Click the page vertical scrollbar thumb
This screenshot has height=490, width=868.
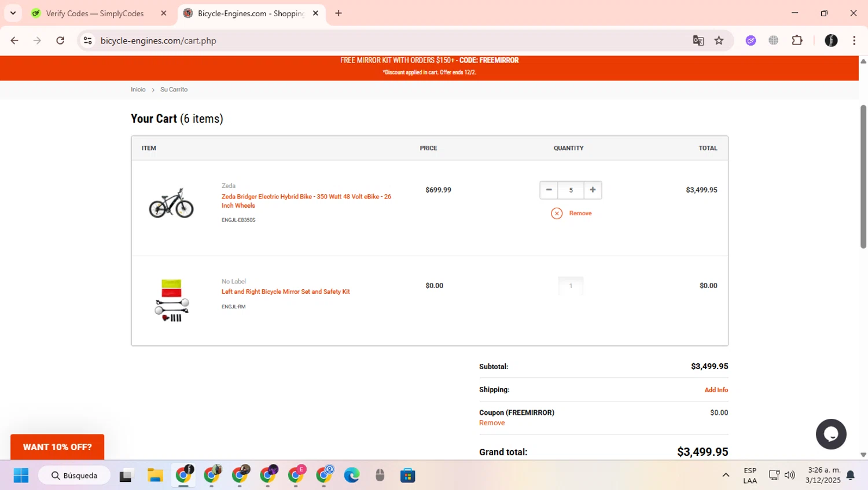point(863,176)
